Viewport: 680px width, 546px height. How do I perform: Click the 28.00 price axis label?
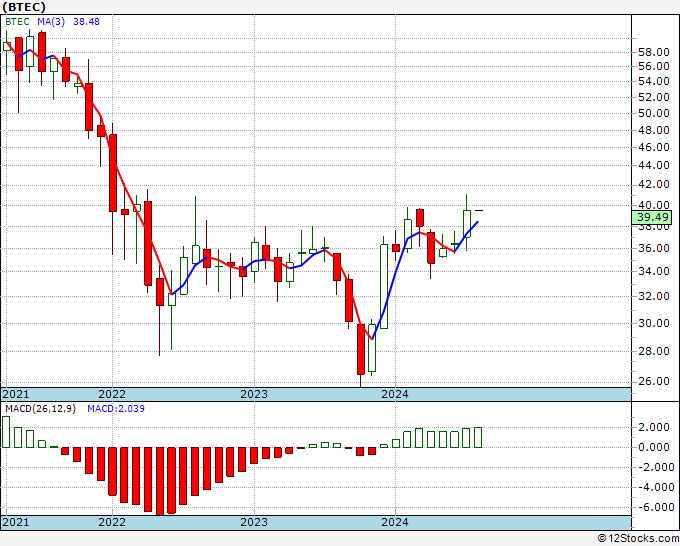(654, 351)
